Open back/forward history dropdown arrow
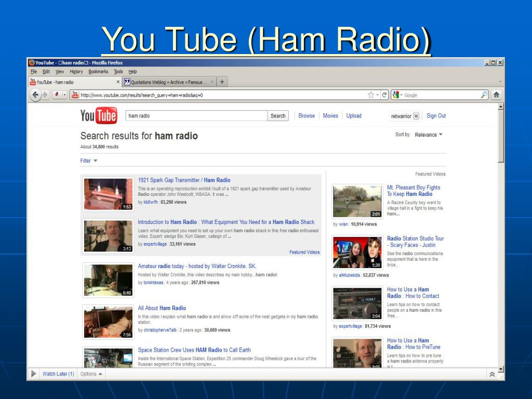The width and height of the screenshot is (532, 399). pyautogui.click(x=64, y=95)
